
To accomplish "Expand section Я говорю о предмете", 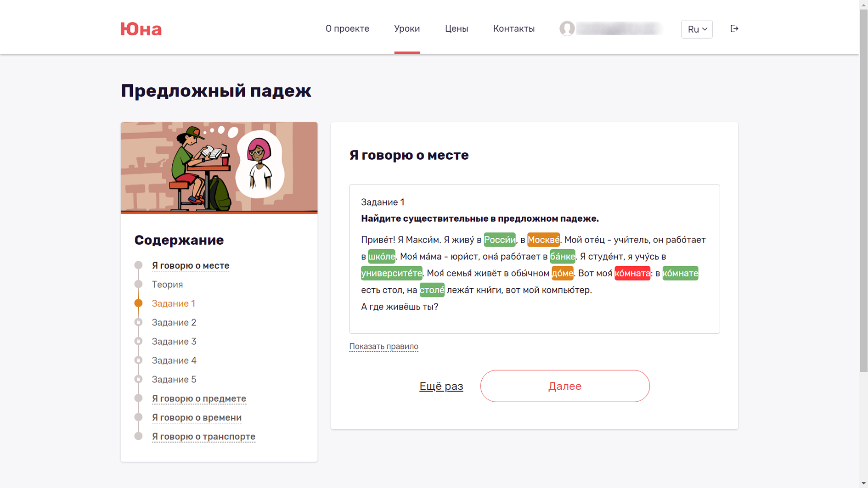I will point(199,398).
